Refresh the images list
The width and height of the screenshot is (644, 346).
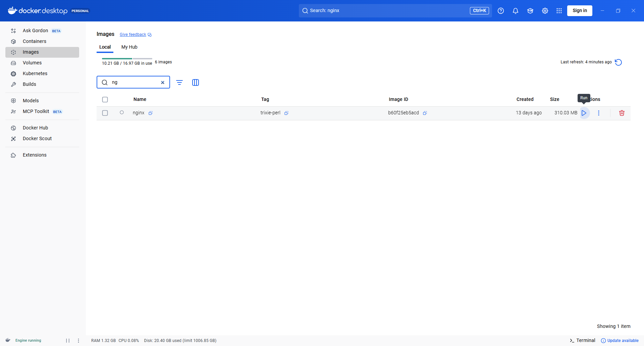pos(619,62)
